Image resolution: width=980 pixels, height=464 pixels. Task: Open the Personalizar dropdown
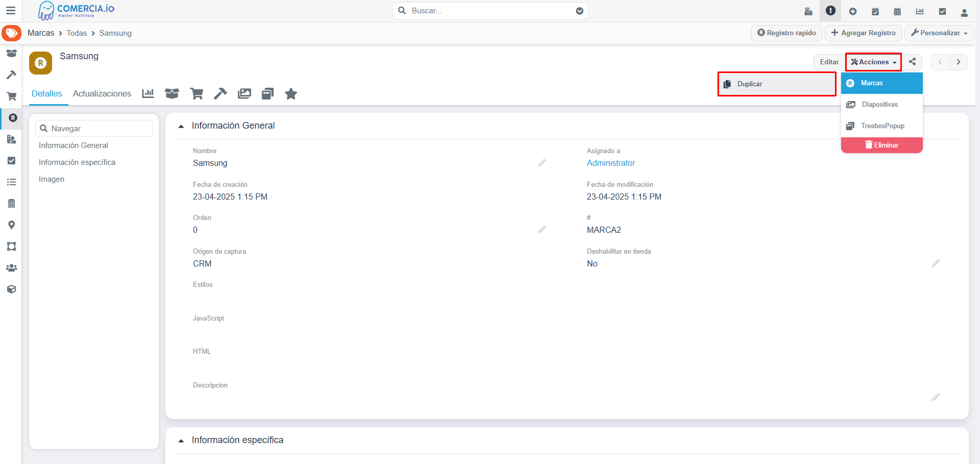[939, 33]
